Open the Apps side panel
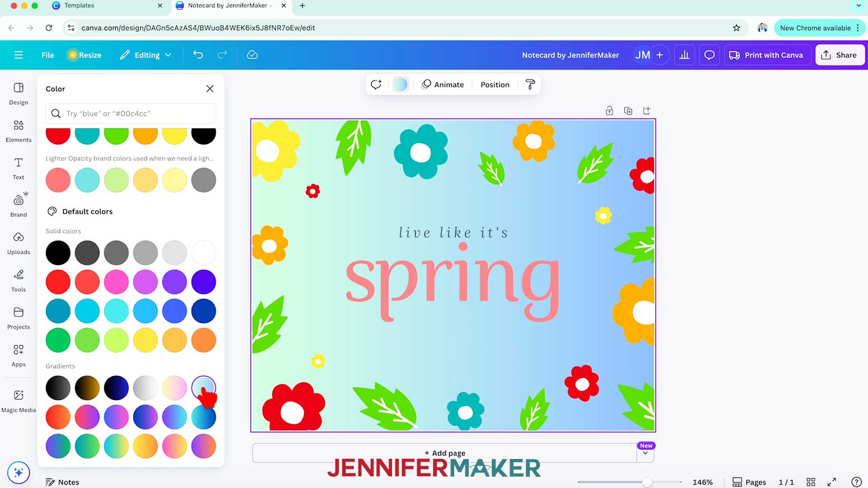 point(18,355)
